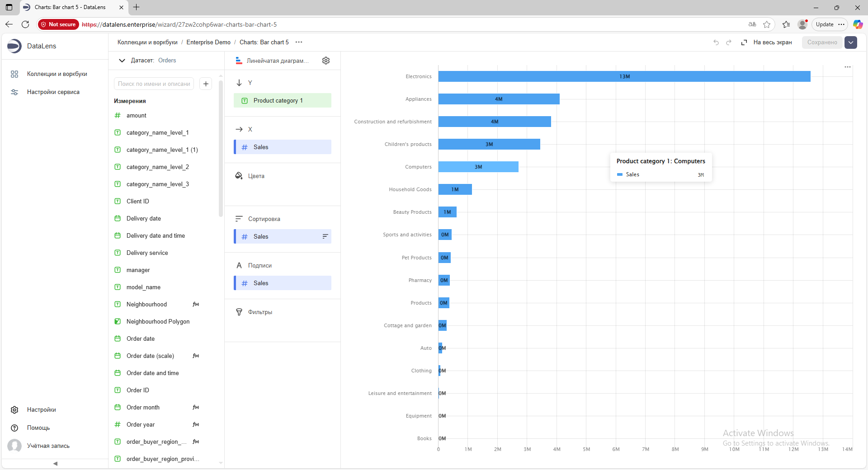Expand the dataset chevron
Viewport: 868px width, 470px height.
[122, 61]
